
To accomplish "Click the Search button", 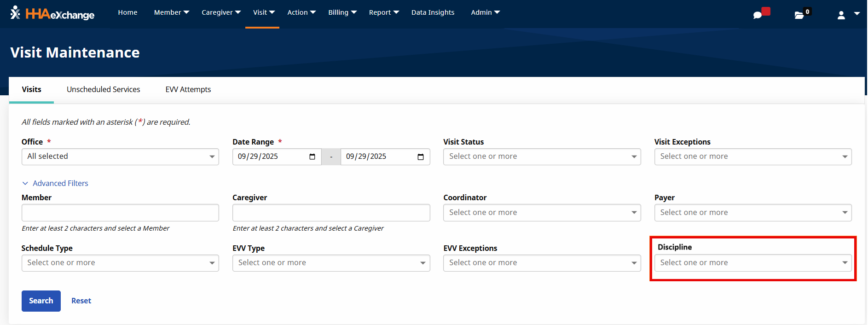I will (x=41, y=301).
